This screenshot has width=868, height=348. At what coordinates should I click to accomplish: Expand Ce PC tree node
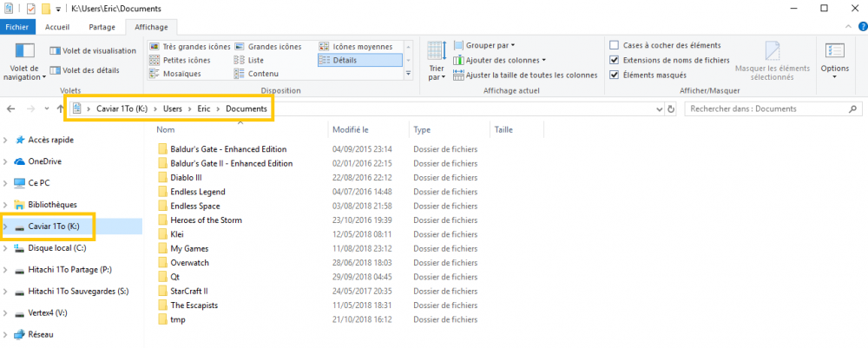pos(5,183)
